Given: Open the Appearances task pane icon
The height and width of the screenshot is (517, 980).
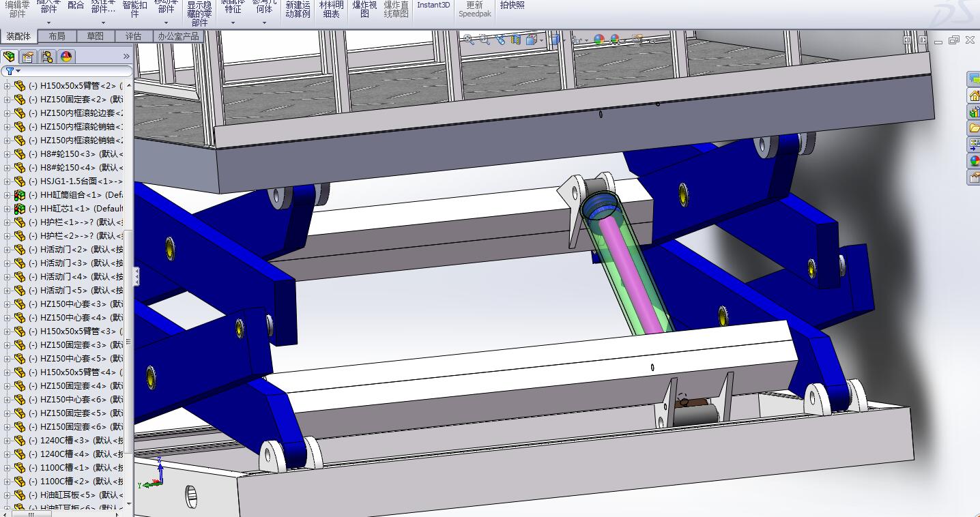Looking at the screenshot, I should point(975,161).
